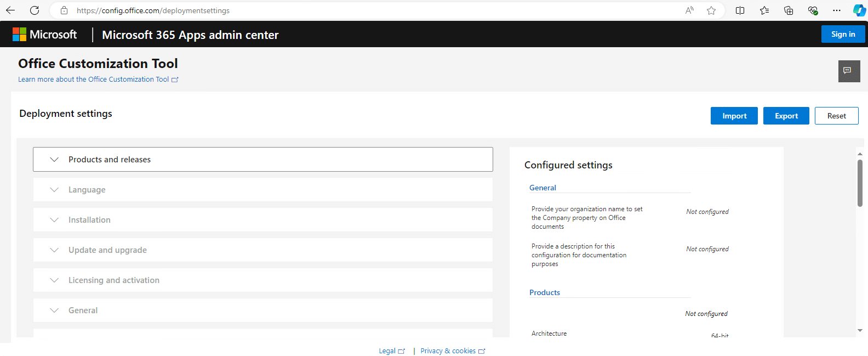Screen dimensions: 868x356
Task: Click the scrollbar up arrow
Action: tap(860, 154)
